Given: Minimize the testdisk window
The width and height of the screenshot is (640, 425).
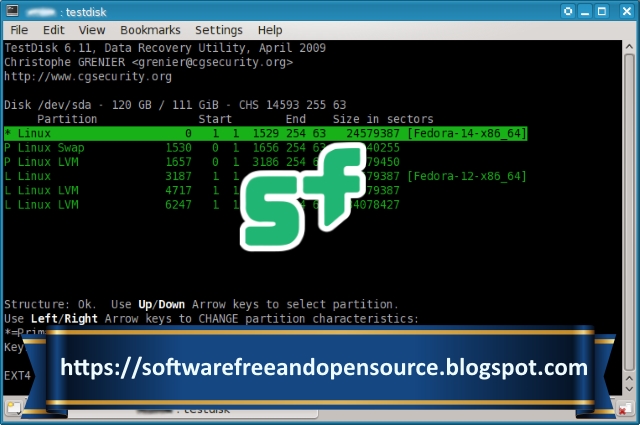Looking at the screenshot, I should coord(585,11).
